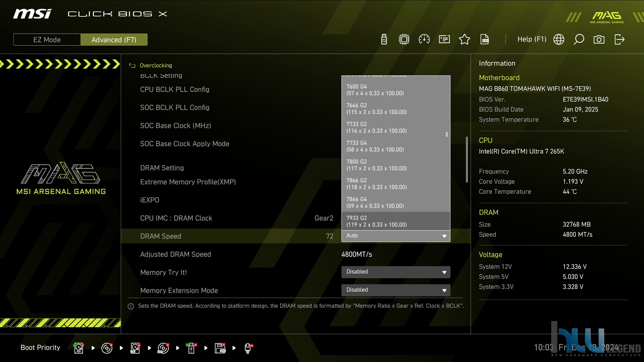The image size is (644, 362).
Task: Select 7800 G2 DRAM speed option
Action: (x=396, y=165)
